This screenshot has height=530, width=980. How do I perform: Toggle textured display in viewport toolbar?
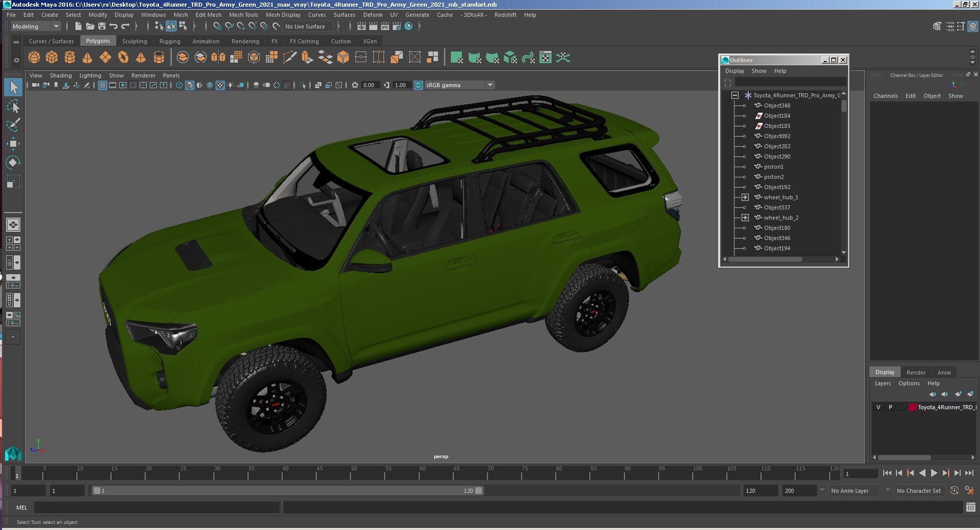[220, 85]
